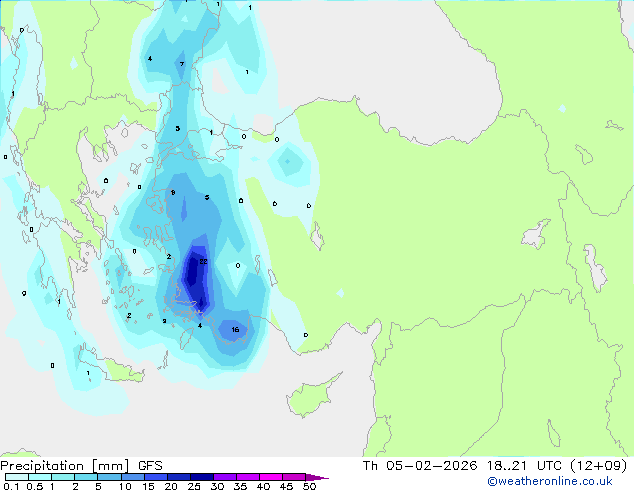Image resolution: width=634 pixels, height=490 pixels.
Task: Click the 'Th 05-02-2026 18..21 UTC (12+09)' timestamp
Action: [x=495, y=466]
